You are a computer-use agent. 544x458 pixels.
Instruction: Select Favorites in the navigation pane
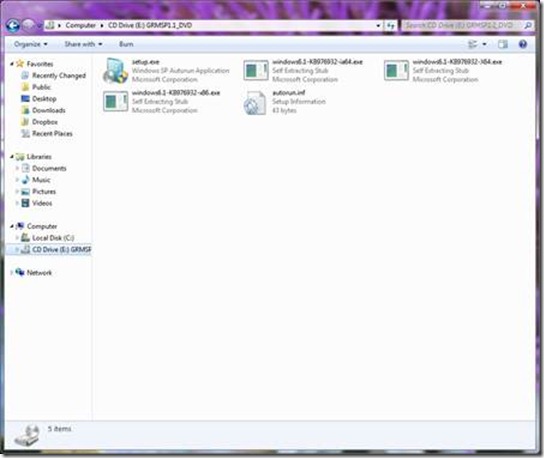pos(40,64)
